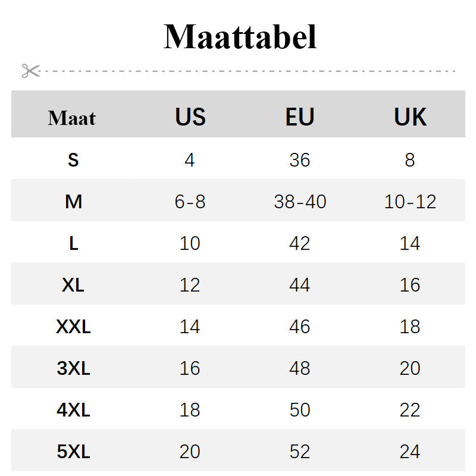Select the Maat column header

click(72, 117)
